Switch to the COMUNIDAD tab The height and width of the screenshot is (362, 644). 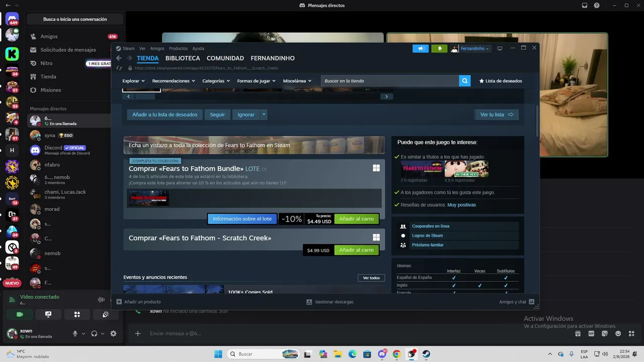tap(225, 58)
